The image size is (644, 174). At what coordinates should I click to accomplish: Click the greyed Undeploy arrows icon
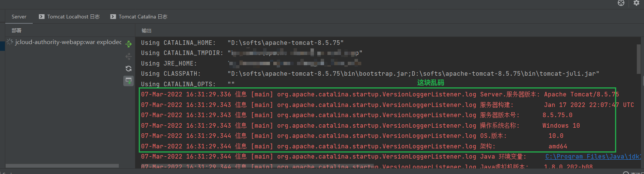(129, 56)
